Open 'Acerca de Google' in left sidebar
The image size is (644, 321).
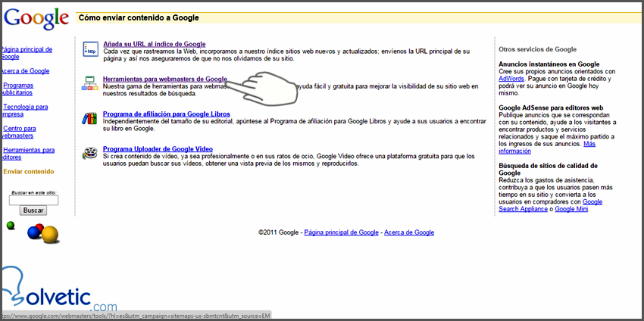click(26, 71)
